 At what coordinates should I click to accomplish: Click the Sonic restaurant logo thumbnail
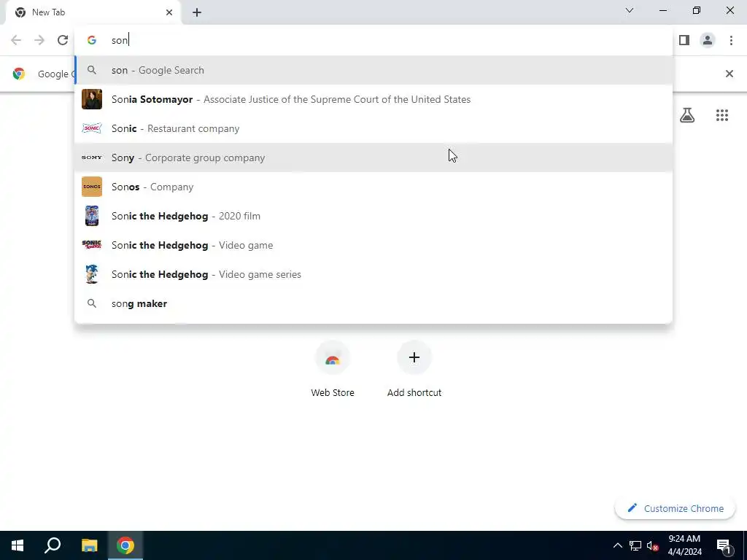92,128
